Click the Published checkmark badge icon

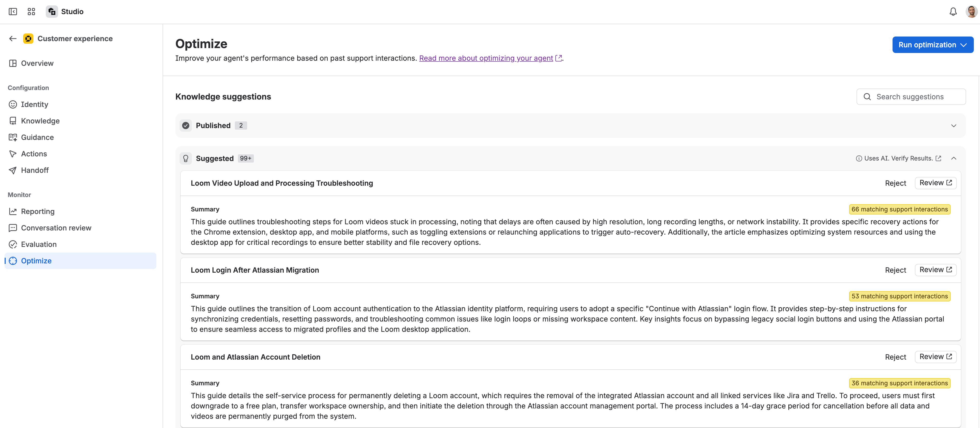click(186, 126)
